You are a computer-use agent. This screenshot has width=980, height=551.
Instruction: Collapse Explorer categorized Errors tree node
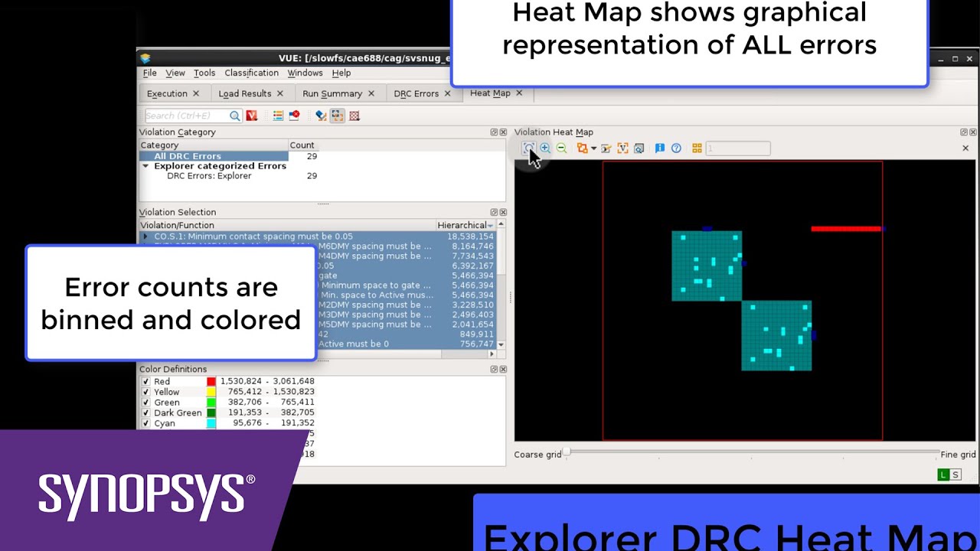(x=145, y=166)
